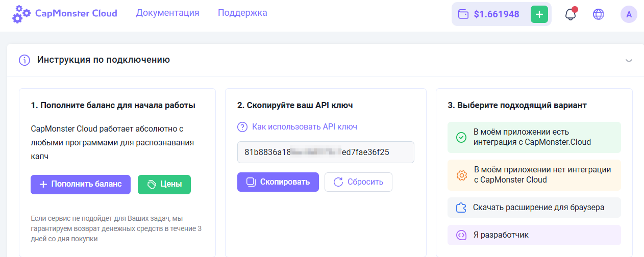Click the API key text field
Screen dimensions: 644x257
[x=326, y=152]
